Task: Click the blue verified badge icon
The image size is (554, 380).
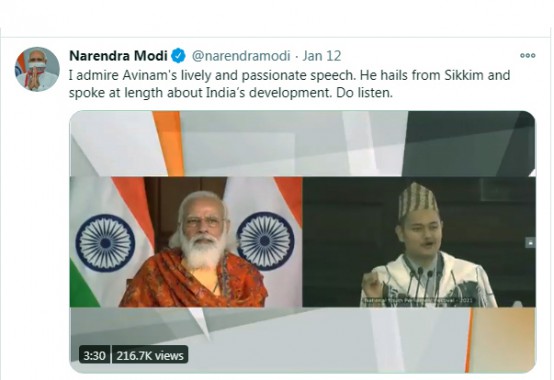Action: (178, 56)
